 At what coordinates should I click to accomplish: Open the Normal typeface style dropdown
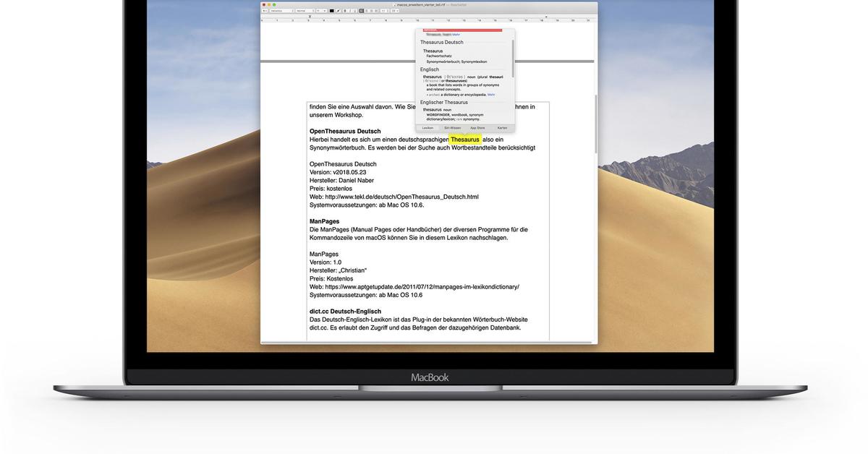tap(305, 11)
